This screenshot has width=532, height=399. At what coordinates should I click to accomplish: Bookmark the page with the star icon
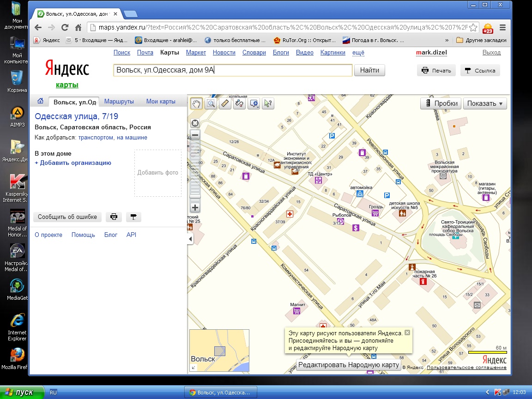click(x=473, y=28)
